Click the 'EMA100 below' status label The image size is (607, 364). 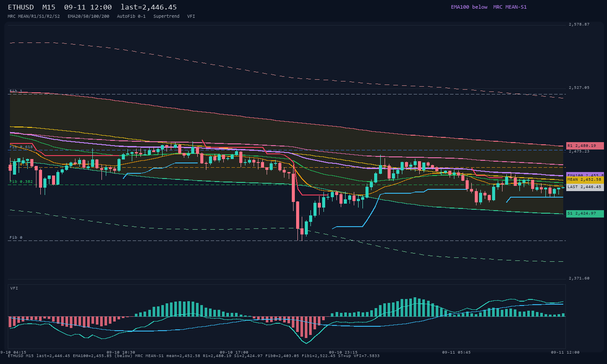click(469, 7)
